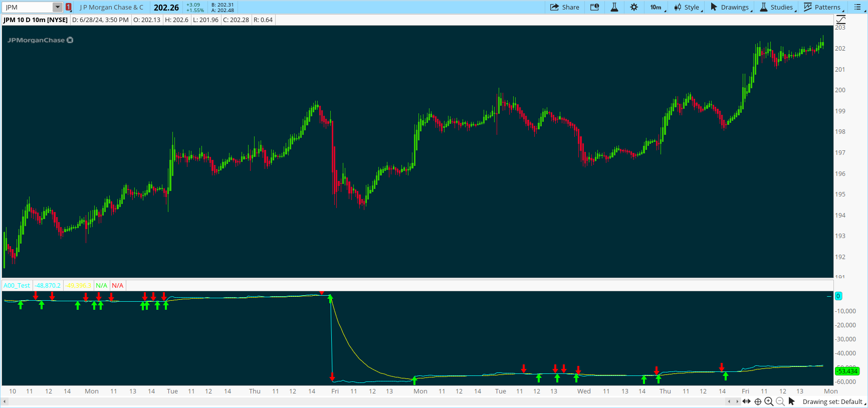The width and height of the screenshot is (868, 408).
Task: Click the 0 level marker on study axis
Action: pyautogui.click(x=838, y=296)
